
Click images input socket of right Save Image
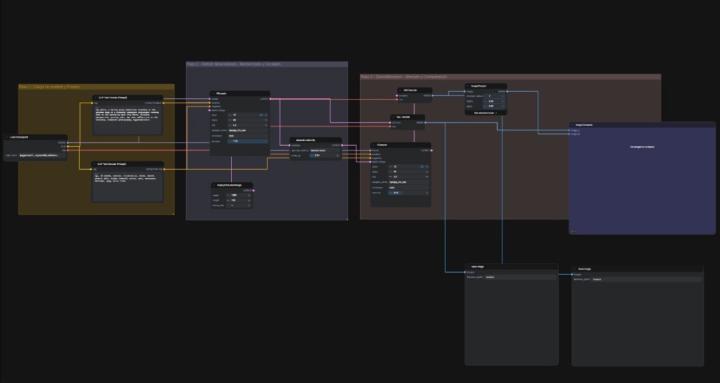click(573, 275)
